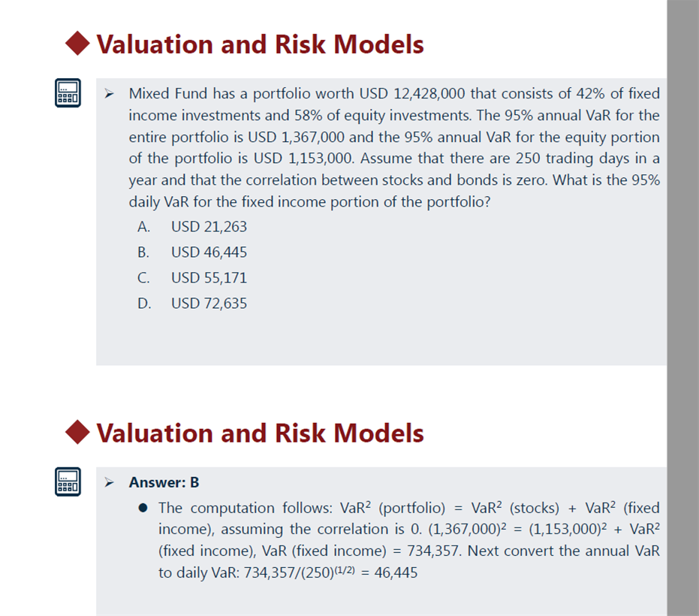Click "VaR² (portfolio)" in the explanation
699x616 pixels.
point(393,508)
